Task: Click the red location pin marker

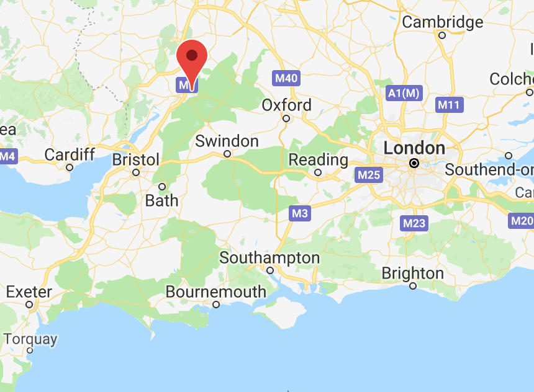Action: 192,65
